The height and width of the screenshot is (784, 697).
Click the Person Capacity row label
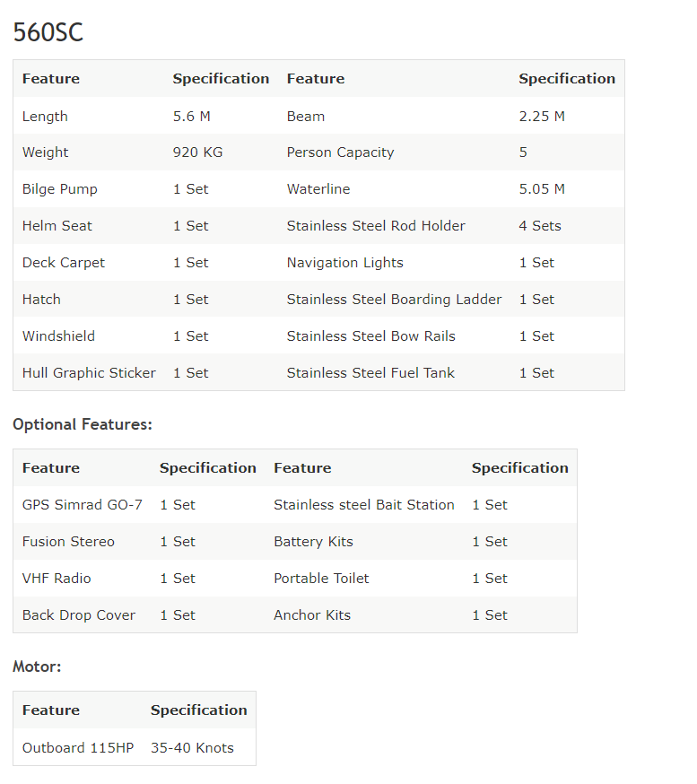(x=340, y=152)
